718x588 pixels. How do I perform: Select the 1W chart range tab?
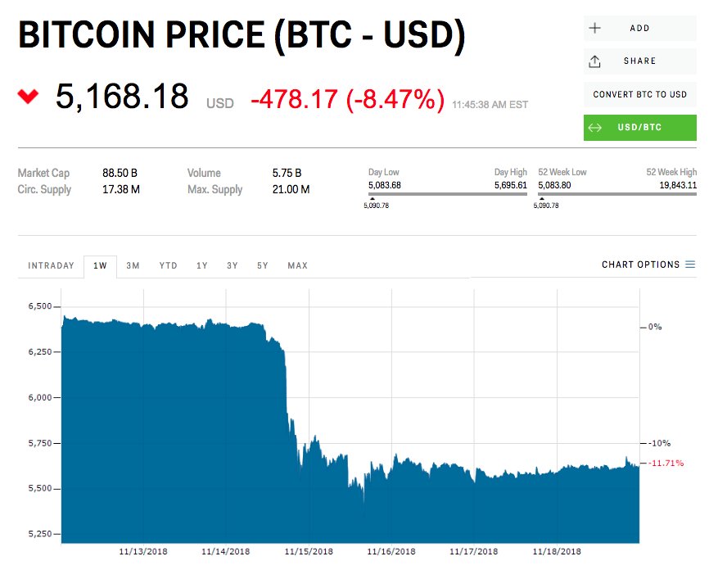click(x=101, y=265)
